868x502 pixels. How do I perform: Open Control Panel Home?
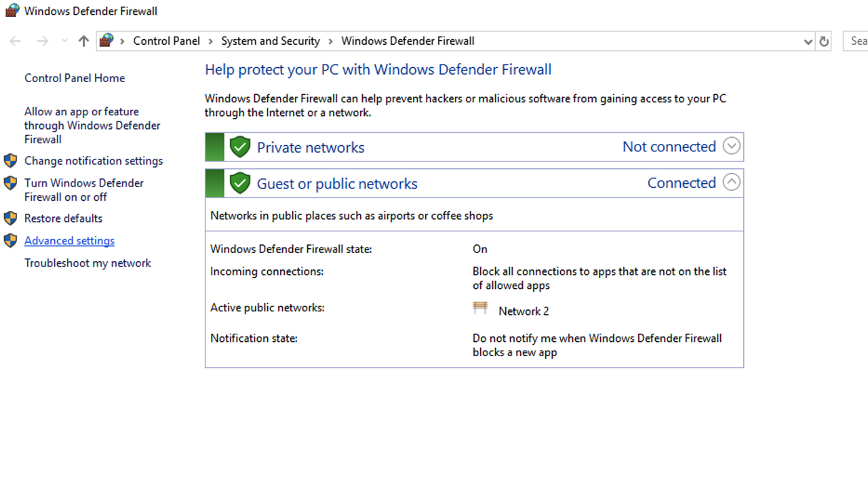click(x=75, y=78)
